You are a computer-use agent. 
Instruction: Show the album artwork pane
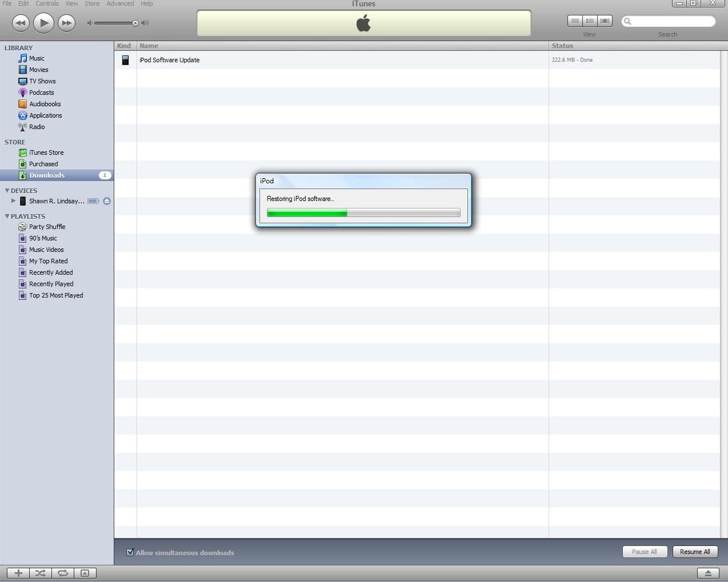[x=85, y=573]
